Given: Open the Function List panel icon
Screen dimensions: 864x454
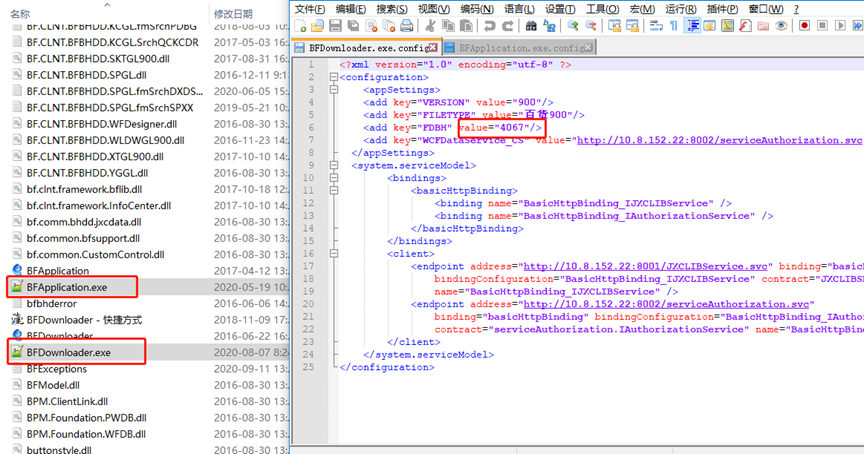Looking at the screenshot, I should coord(746,25).
